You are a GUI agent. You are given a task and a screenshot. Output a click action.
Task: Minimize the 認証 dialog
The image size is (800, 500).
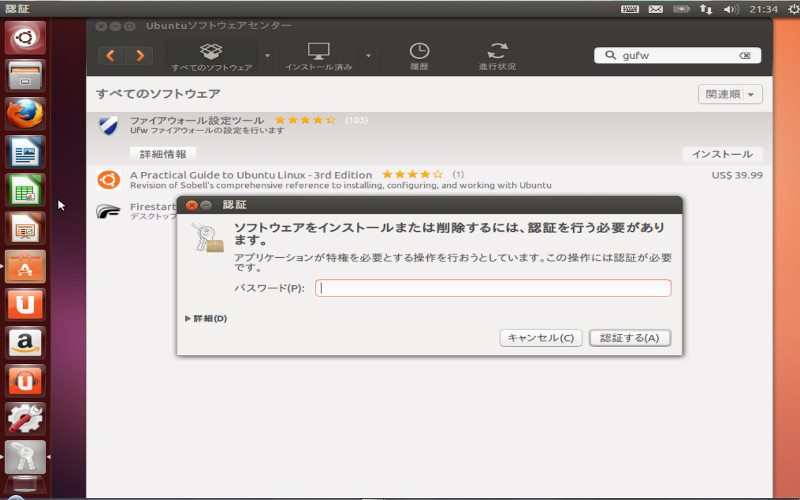coord(206,205)
